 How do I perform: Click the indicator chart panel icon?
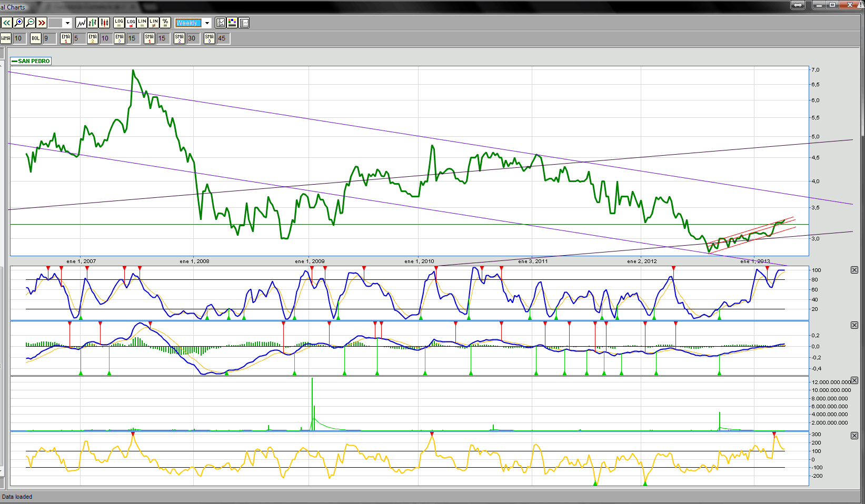coord(244,23)
